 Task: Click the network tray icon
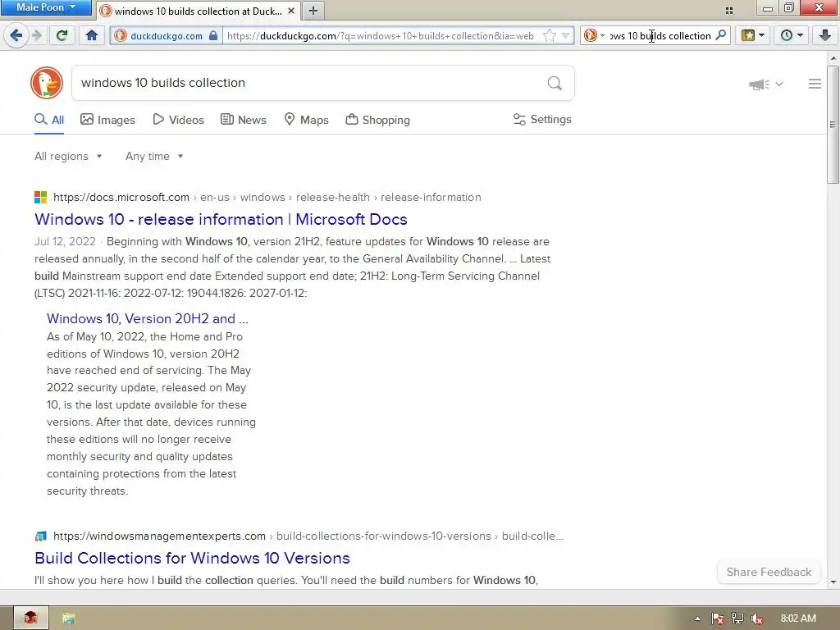(737, 619)
